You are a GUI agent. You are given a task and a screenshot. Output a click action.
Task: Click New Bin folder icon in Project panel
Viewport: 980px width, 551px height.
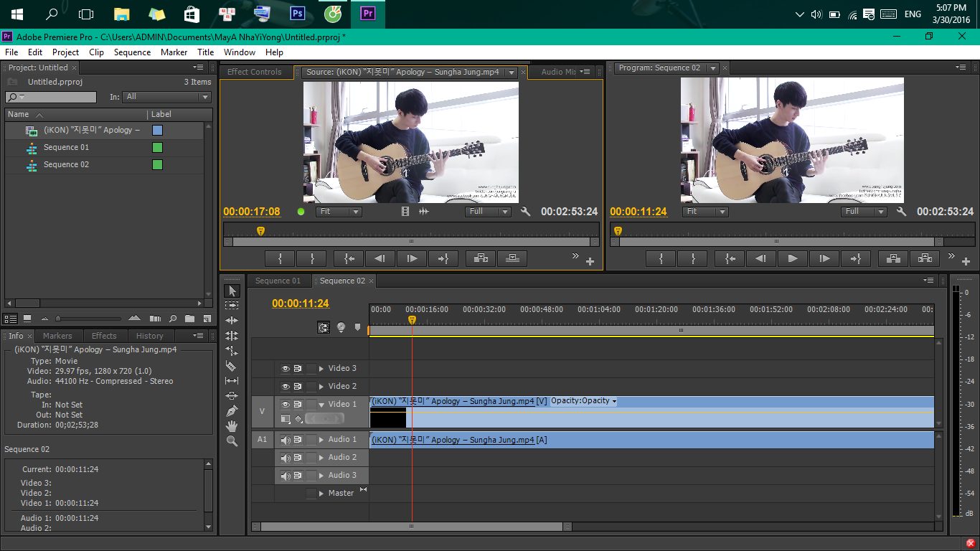(x=189, y=319)
